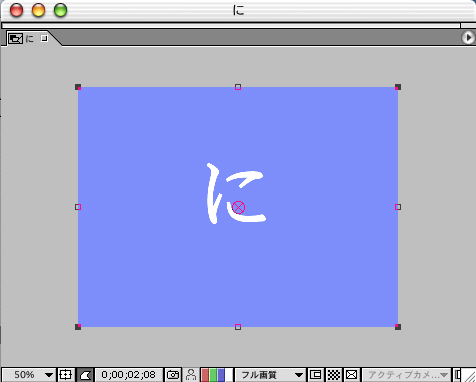The image size is (476, 382).
Task: Select the に composition tab
Action: (29, 39)
